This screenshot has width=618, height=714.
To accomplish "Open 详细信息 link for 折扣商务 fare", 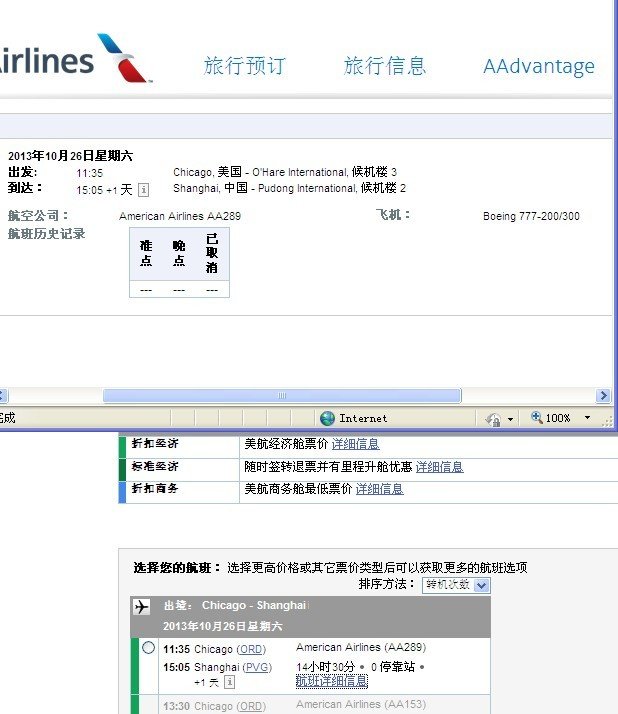I will (x=379, y=489).
